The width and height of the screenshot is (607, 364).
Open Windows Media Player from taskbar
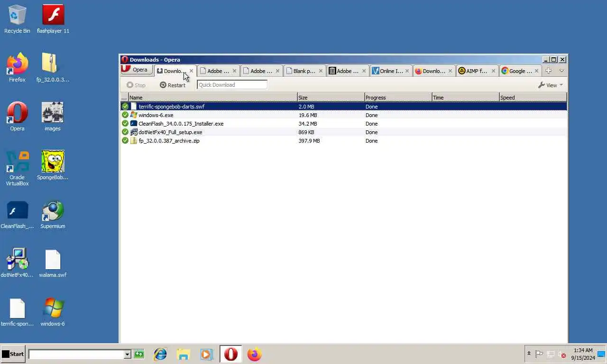pyautogui.click(x=206, y=354)
